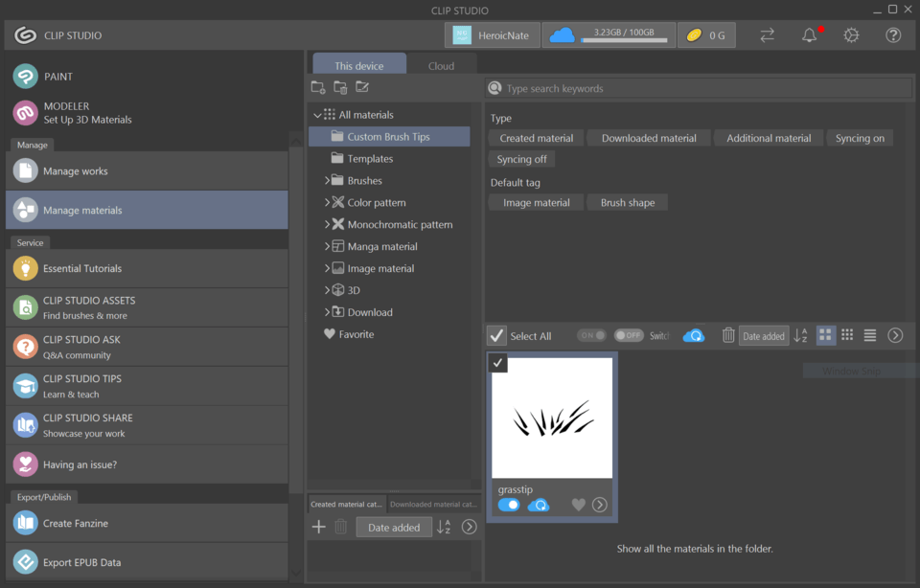Click the search keywords field
Viewport: 920px width, 588px height.
tap(699, 88)
